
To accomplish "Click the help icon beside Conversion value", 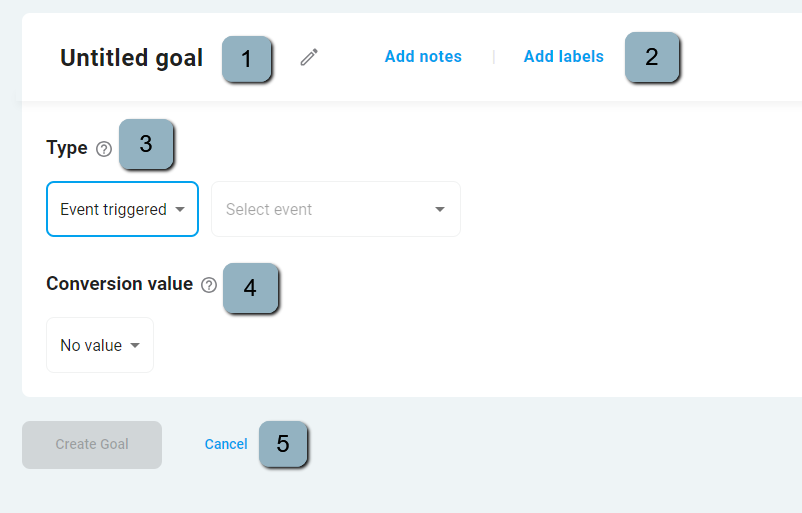I will pyautogui.click(x=209, y=285).
